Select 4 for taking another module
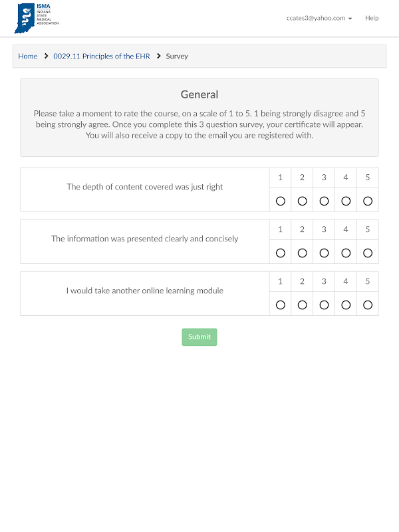399x532 pixels. [x=346, y=305]
